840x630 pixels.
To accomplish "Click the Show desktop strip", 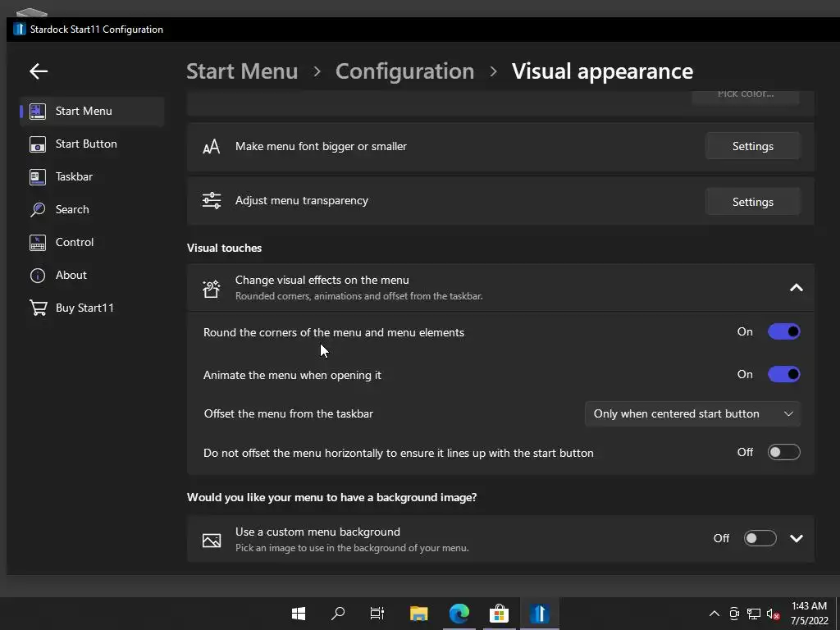I will click(x=837, y=614).
